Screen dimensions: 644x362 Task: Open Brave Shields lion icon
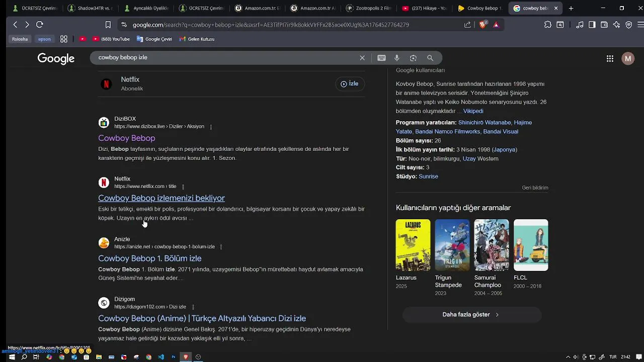[483, 25]
